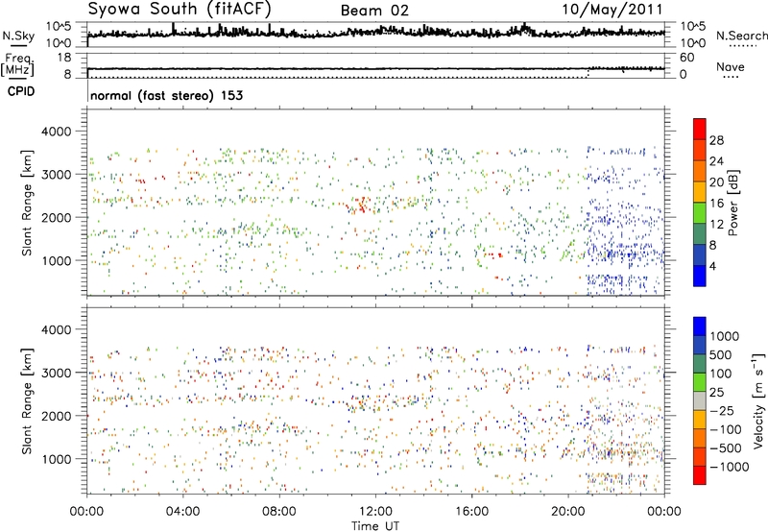Click the "Syowa South (fitACF)" plot title
The image size is (768, 532).
(180, 10)
